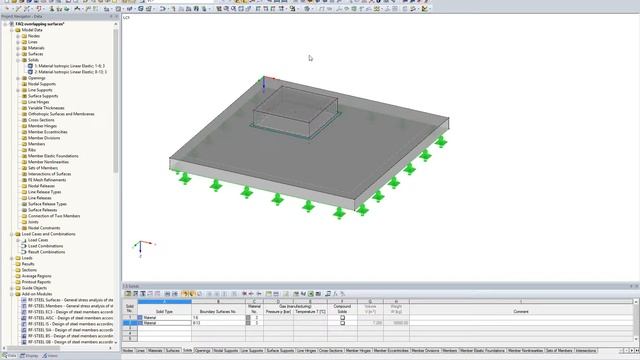
Task: Click the Nodal Supports folder icon
Action: 24,84
